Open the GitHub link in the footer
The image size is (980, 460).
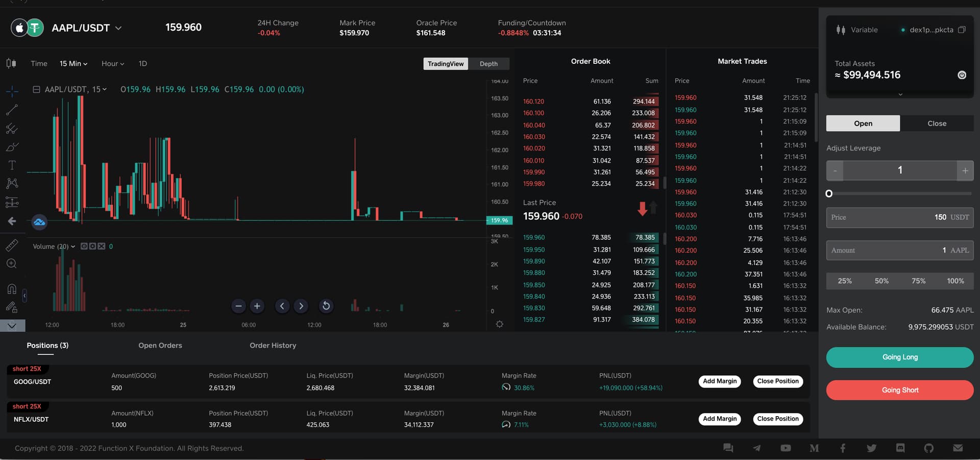928,448
